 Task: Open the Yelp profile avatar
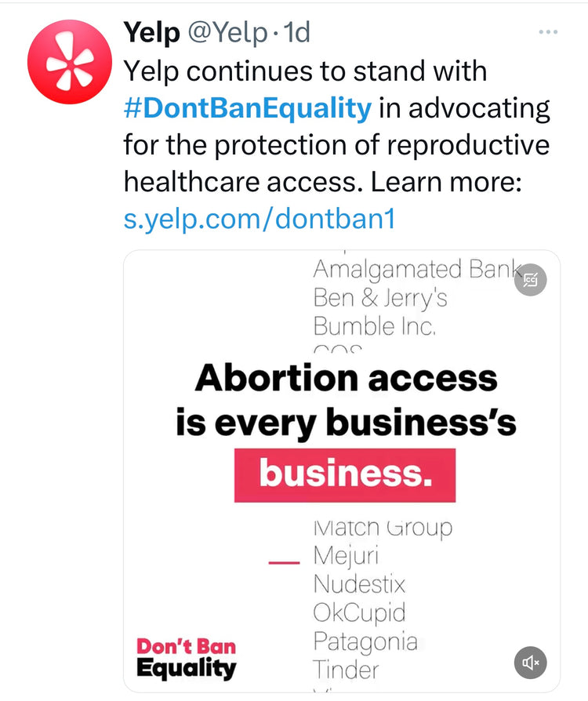pyautogui.click(x=70, y=63)
